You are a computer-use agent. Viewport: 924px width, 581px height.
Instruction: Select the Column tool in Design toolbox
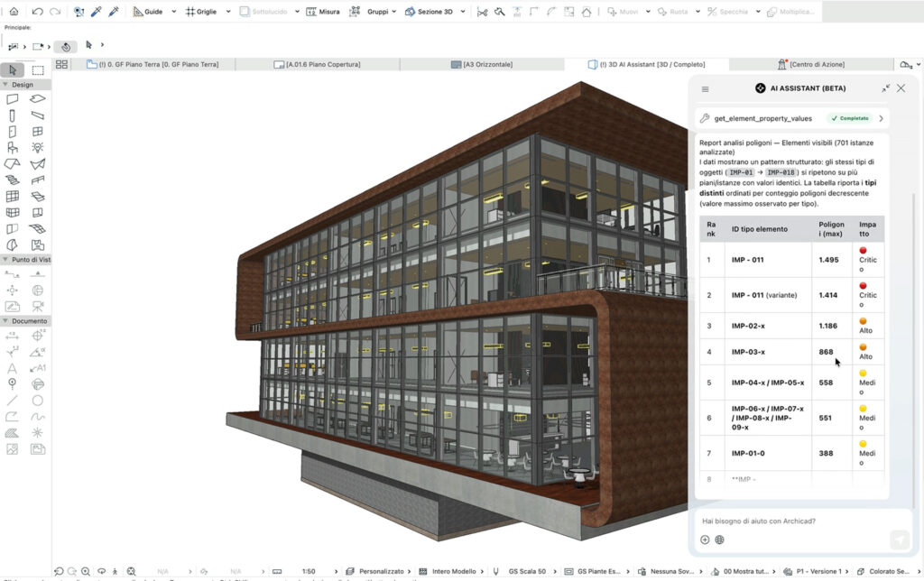point(13,115)
